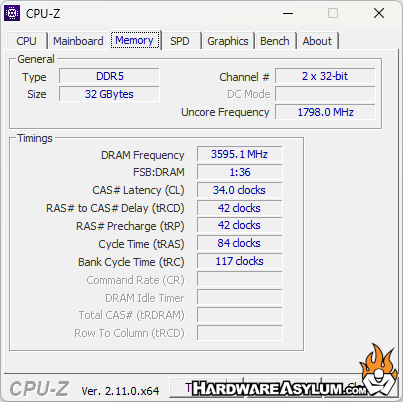
Task: Minimize the CPU-Z window
Action: pyautogui.click(x=288, y=14)
